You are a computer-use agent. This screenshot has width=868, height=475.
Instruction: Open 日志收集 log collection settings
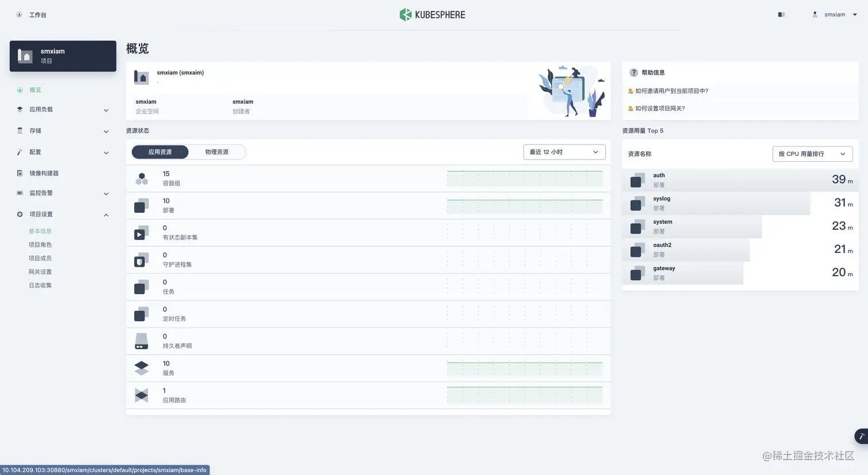[x=40, y=285]
